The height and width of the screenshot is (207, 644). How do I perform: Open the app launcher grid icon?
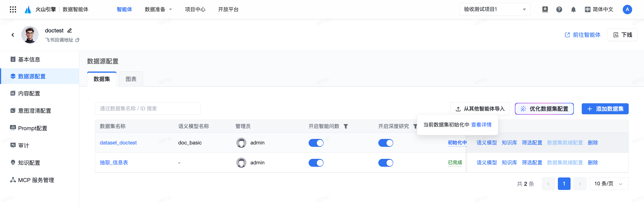[13, 9]
